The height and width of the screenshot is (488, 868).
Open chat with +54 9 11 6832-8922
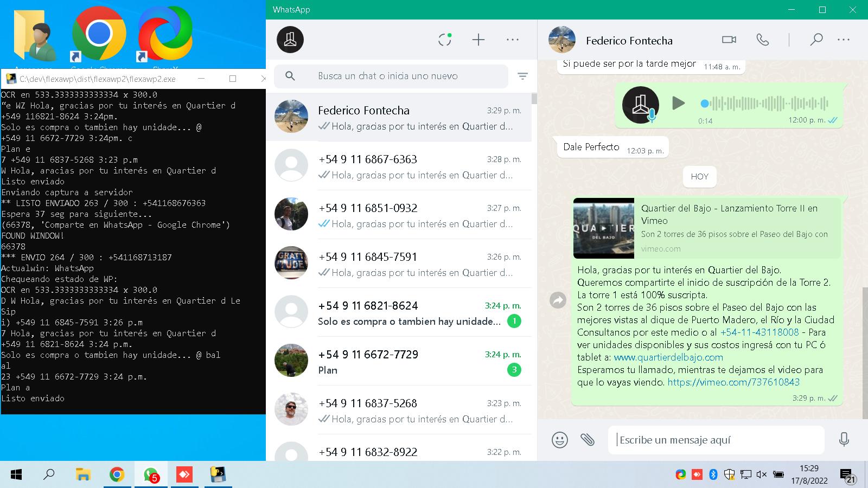pos(399,448)
